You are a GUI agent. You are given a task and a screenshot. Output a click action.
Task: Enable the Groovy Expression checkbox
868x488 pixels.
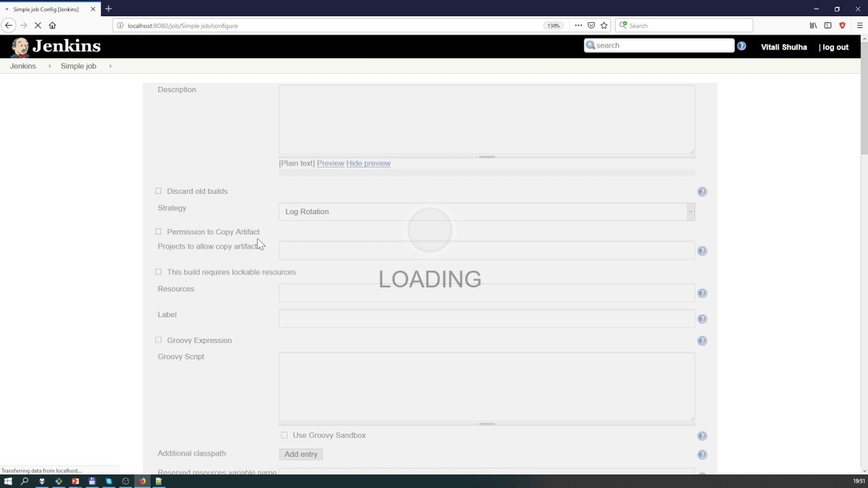coord(159,340)
